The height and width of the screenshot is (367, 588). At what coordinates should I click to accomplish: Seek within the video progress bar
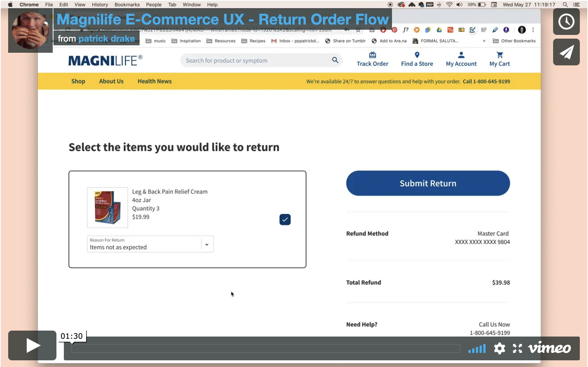(265, 348)
